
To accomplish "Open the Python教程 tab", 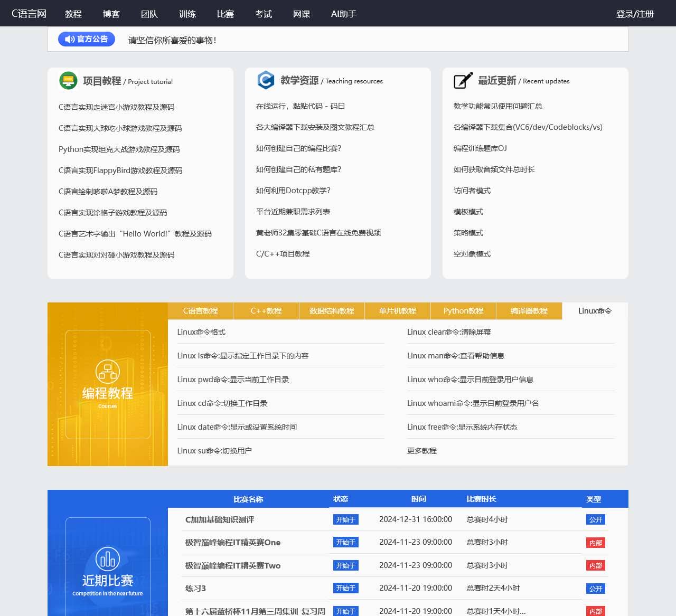I will [463, 311].
